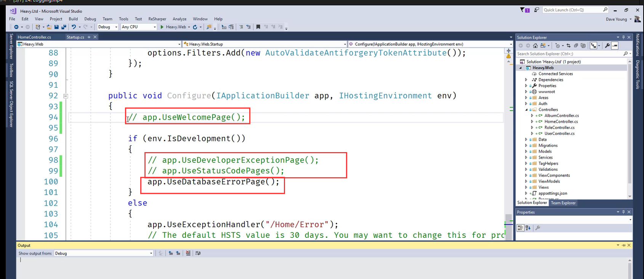Open Properties wrench in Solution Explorer toolbar

pyautogui.click(x=607, y=45)
